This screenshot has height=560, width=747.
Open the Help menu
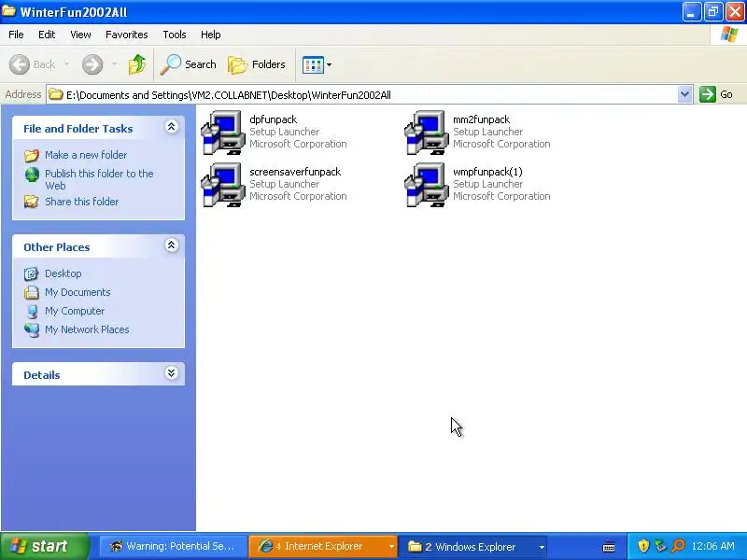(x=211, y=35)
